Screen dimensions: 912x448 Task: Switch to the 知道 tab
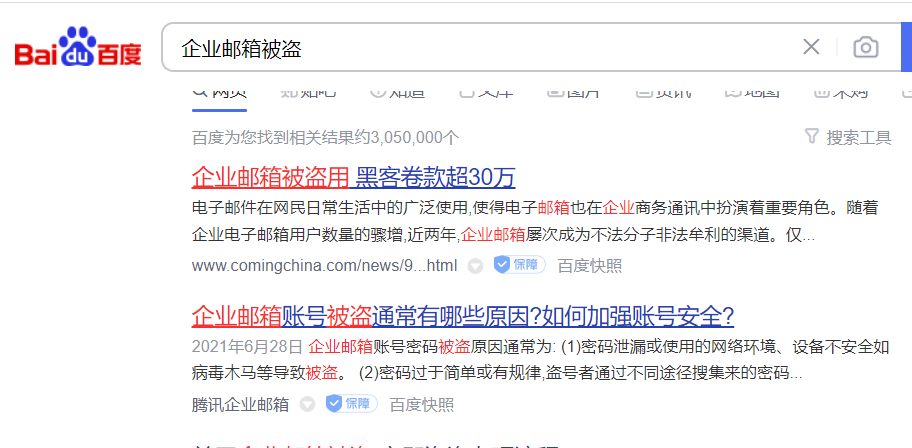(x=397, y=92)
